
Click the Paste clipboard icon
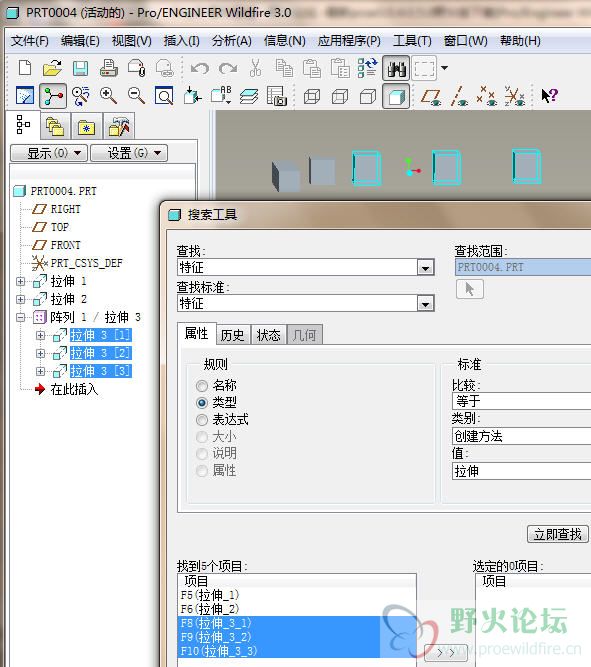tap(312, 68)
